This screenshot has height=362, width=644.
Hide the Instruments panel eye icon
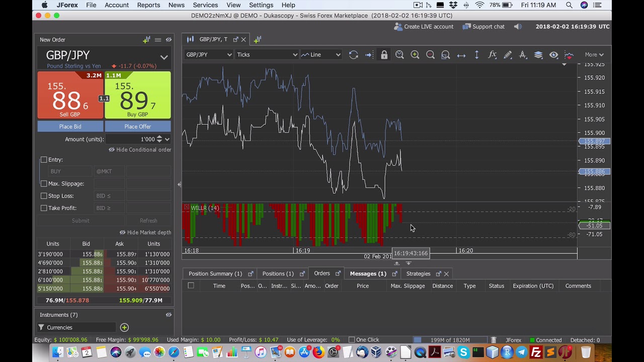[x=169, y=315]
